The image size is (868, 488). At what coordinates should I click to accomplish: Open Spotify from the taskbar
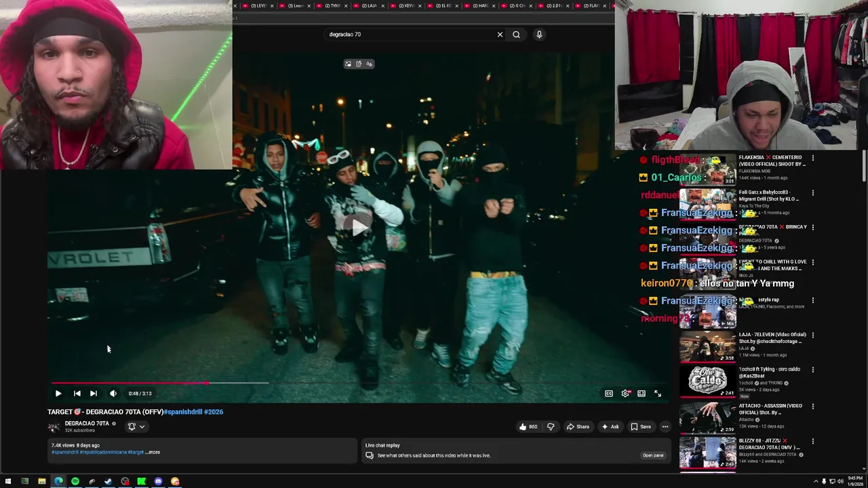pyautogui.click(x=75, y=481)
